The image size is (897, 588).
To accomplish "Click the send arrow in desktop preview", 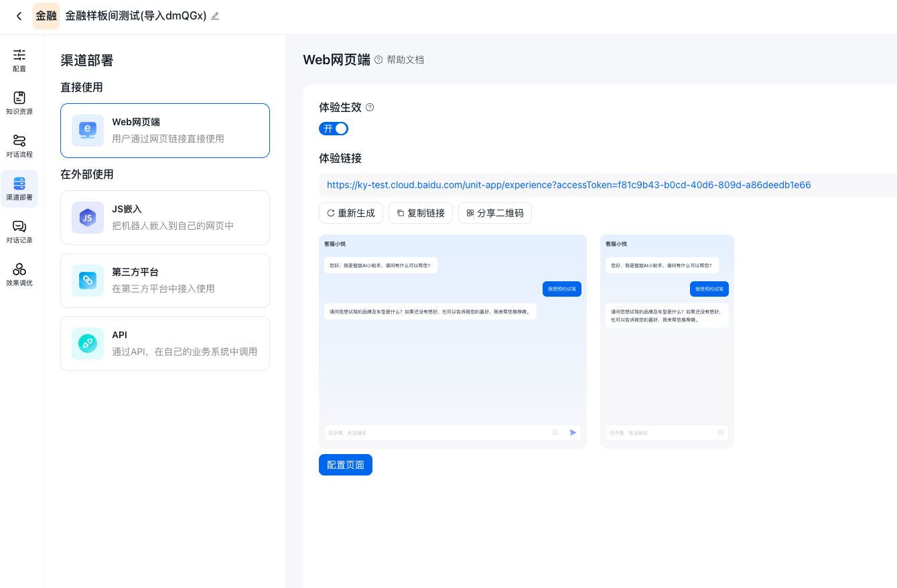I will (573, 433).
